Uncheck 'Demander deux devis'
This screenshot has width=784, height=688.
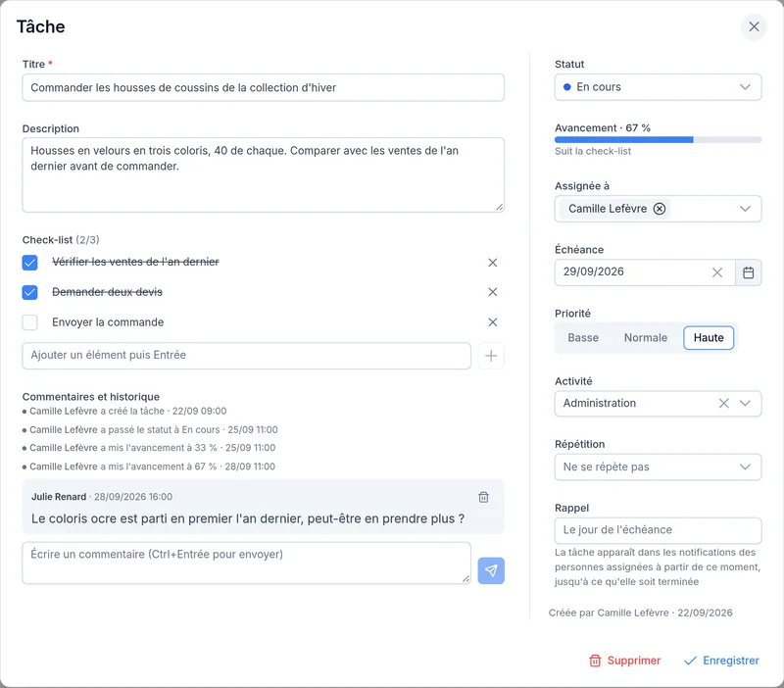(30, 292)
